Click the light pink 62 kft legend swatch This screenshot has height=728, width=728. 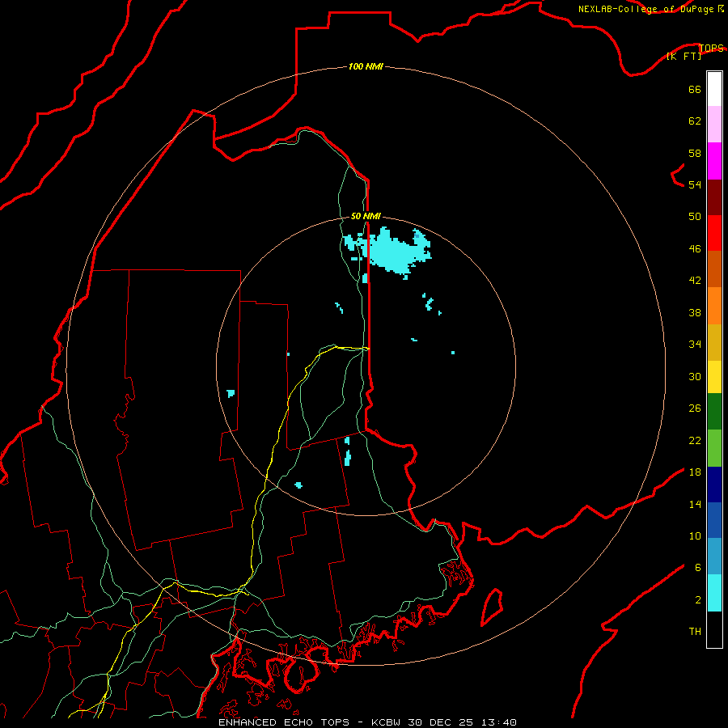(x=714, y=124)
